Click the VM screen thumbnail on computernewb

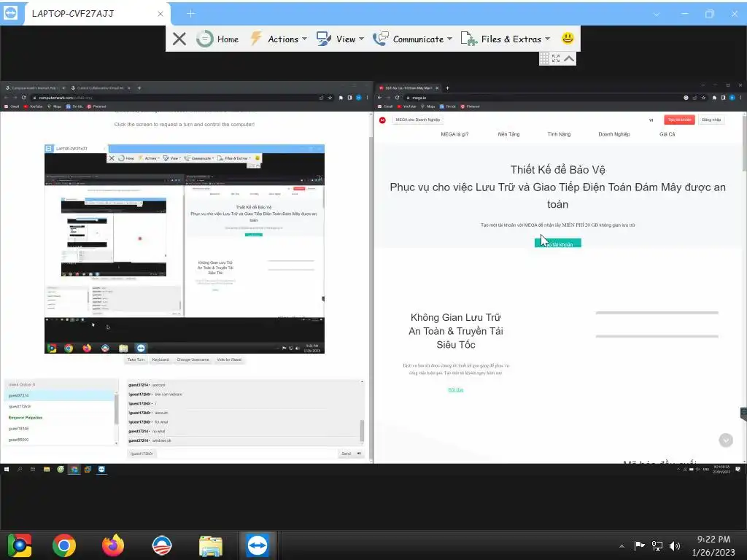coord(185,249)
